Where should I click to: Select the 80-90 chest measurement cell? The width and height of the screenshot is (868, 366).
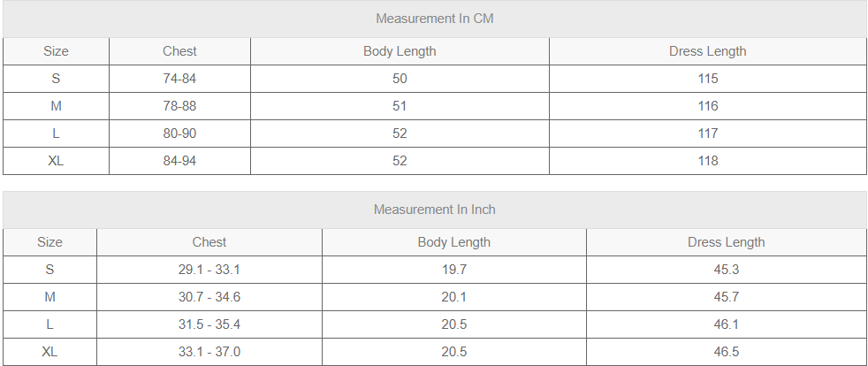[179, 133]
